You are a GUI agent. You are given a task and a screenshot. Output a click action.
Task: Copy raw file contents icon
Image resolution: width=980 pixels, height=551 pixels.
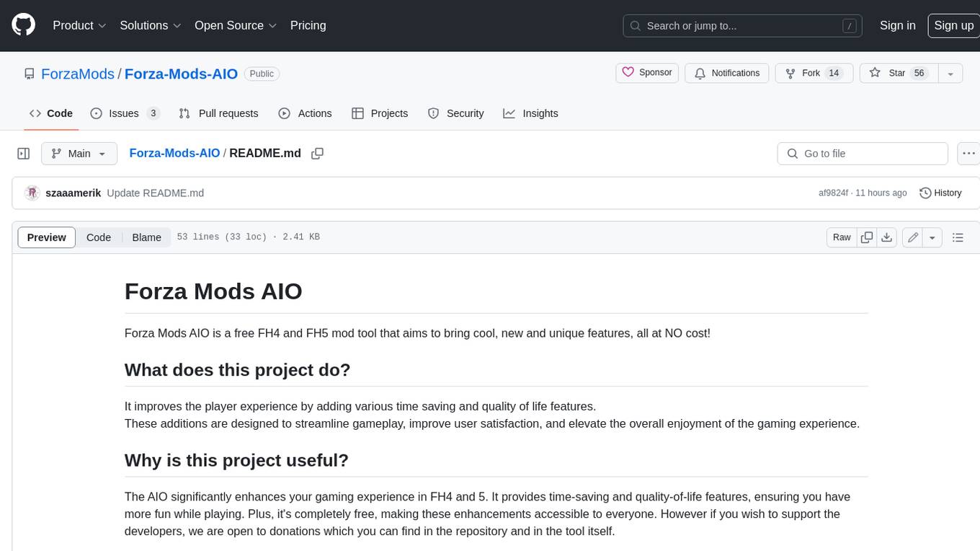tap(867, 237)
